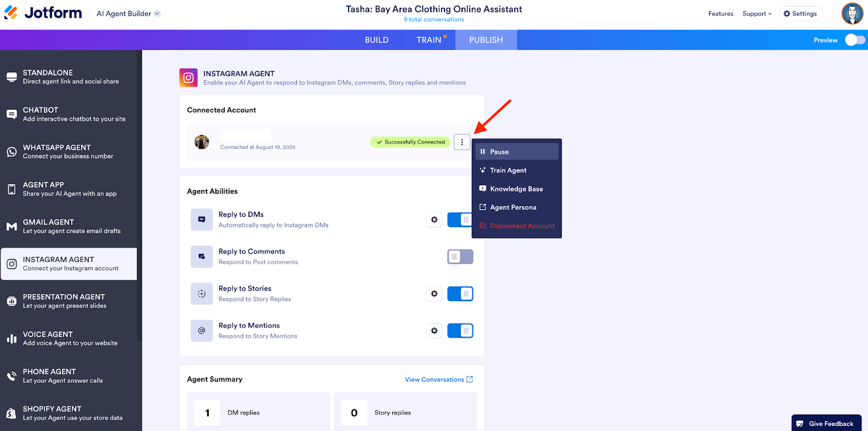Image resolution: width=868 pixels, height=431 pixels.
Task: Switch to the TRAIN tab
Action: point(429,40)
